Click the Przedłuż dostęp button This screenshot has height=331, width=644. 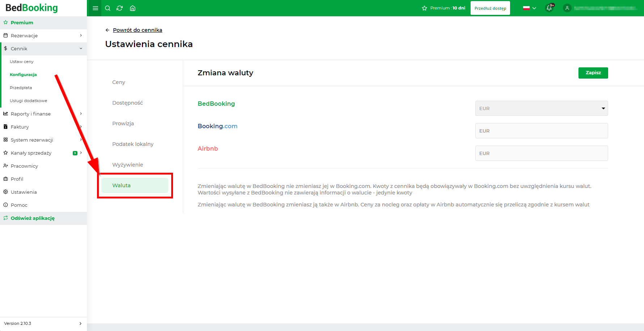tap(490, 8)
